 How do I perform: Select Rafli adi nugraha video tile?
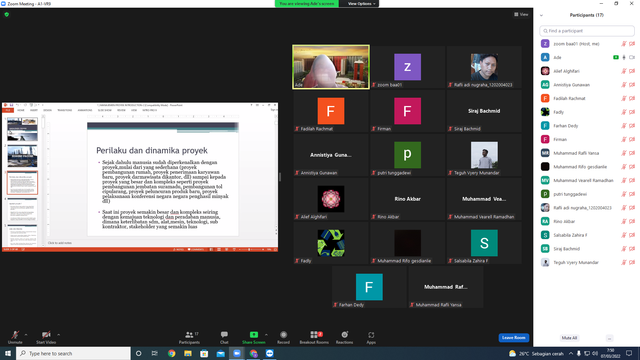coord(484,67)
